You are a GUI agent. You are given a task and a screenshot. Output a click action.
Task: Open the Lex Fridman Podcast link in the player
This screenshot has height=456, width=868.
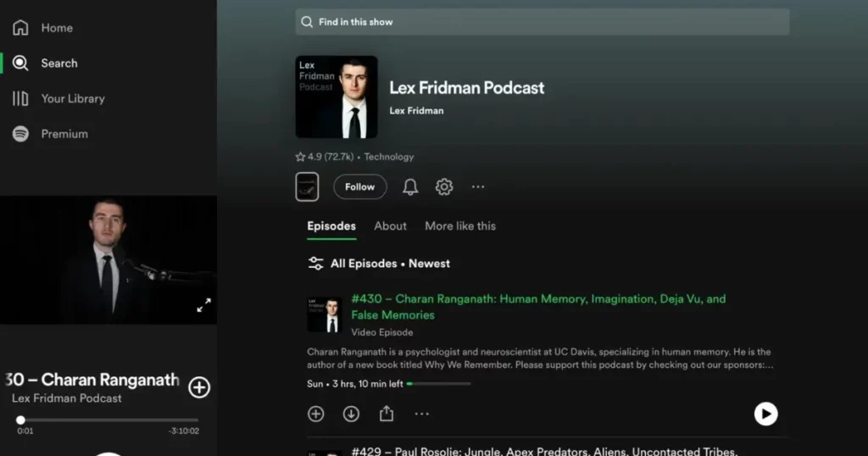click(66, 398)
